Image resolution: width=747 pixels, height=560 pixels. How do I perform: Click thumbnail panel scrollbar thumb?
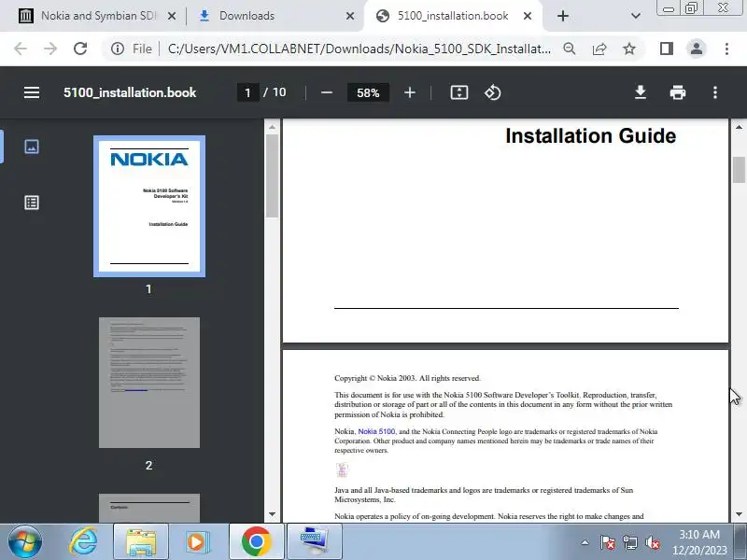[x=272, y=176]
